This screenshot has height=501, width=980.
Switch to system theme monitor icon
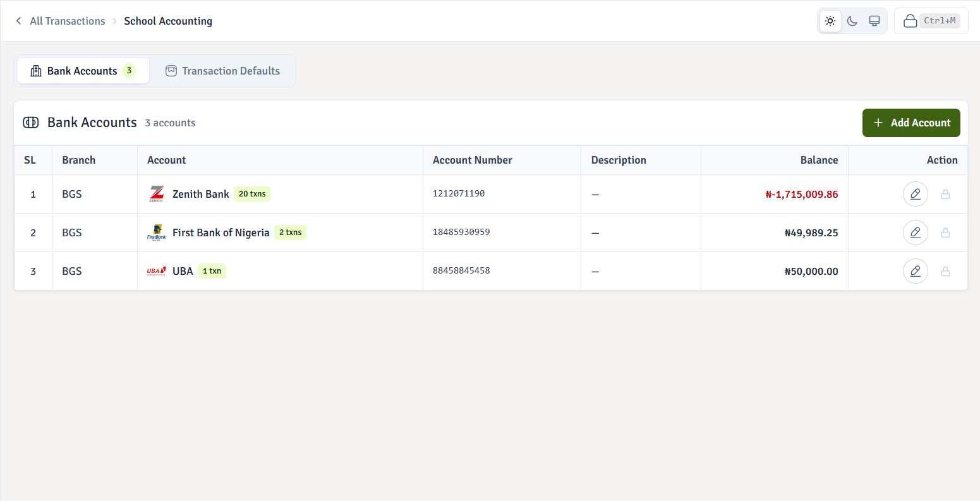tap(874, 21)
